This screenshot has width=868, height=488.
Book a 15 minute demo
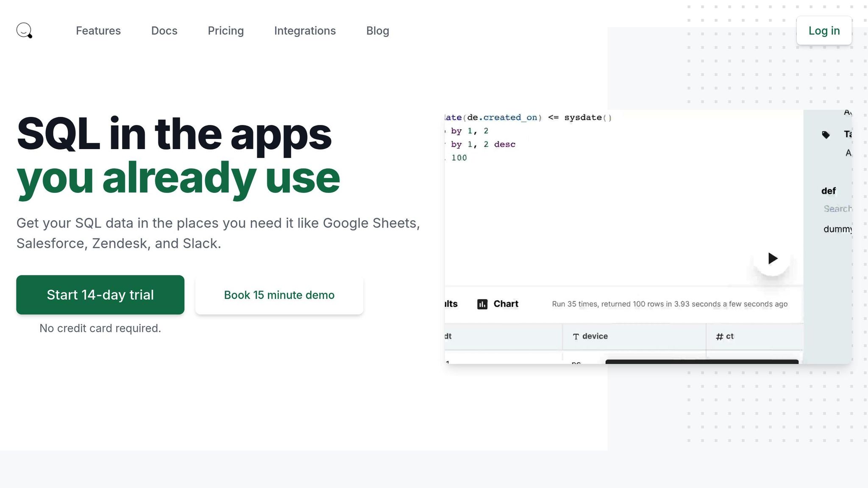click(x=279, y=295)
